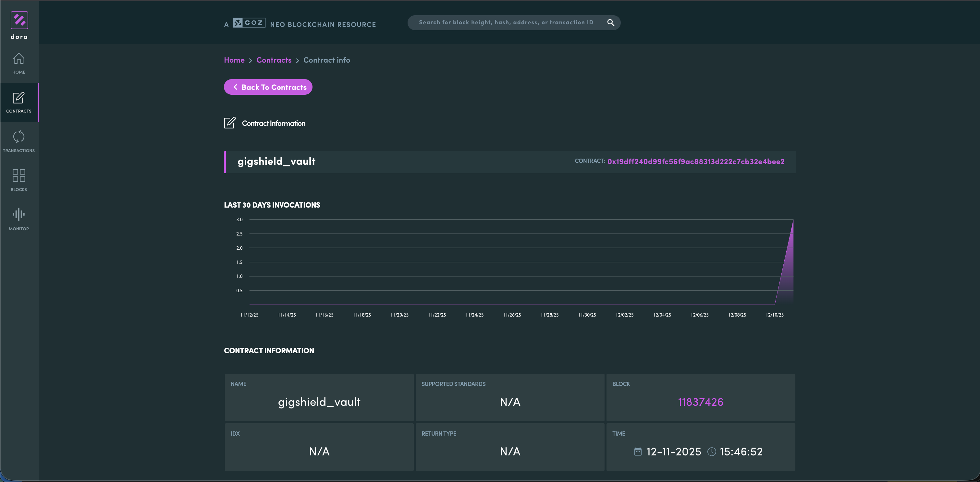The height and width of the screenshot is (482, 980).
Task: Open block 11837426 link
Action: coord(700,402)
